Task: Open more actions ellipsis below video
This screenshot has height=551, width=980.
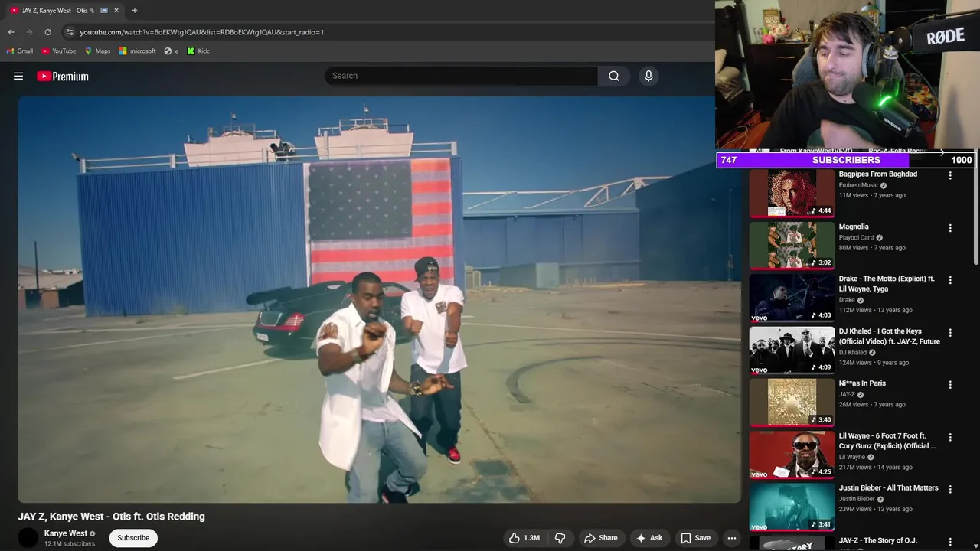Action: tap(732, 538)
